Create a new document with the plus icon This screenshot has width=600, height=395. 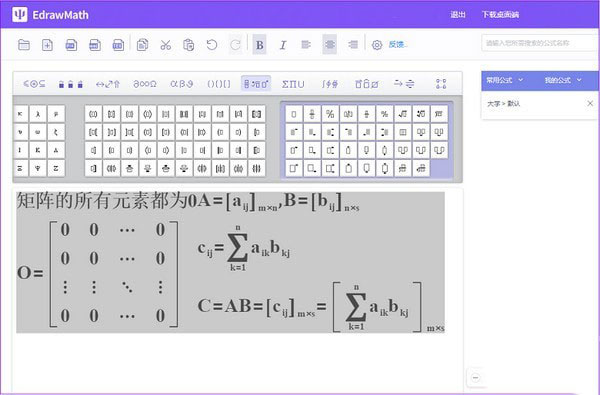[x=47, y=45]
